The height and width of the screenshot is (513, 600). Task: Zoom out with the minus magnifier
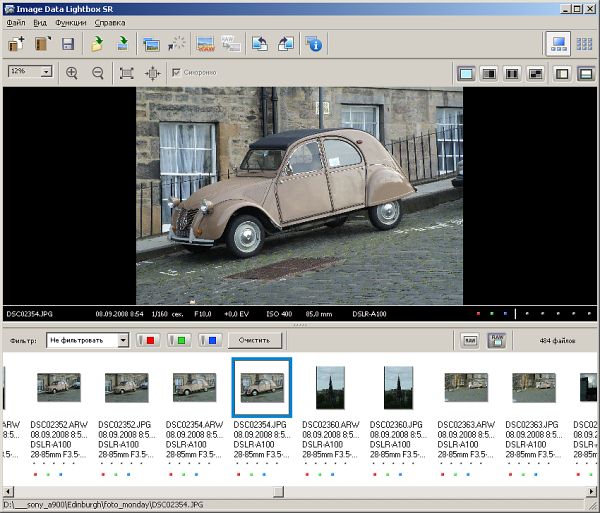click(x=98, y=73)
